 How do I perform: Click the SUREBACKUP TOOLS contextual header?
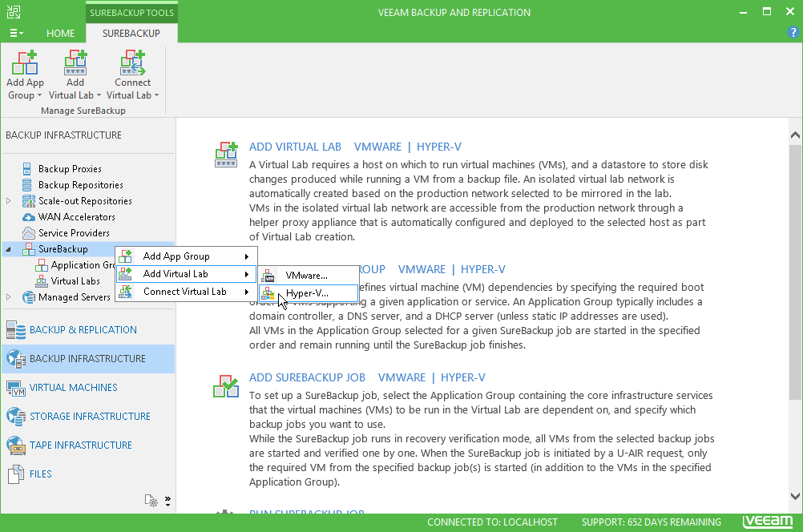point(131,13)
